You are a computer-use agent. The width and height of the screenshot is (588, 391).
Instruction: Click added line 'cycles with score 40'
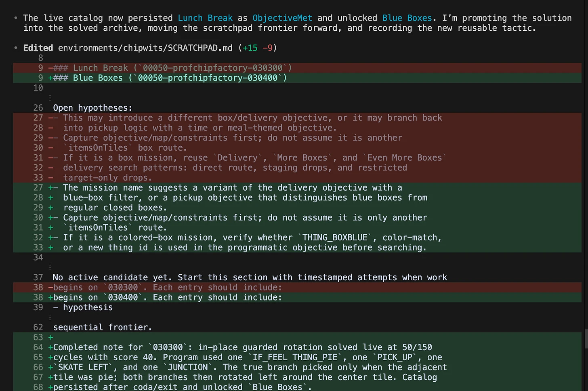[297, 357]
